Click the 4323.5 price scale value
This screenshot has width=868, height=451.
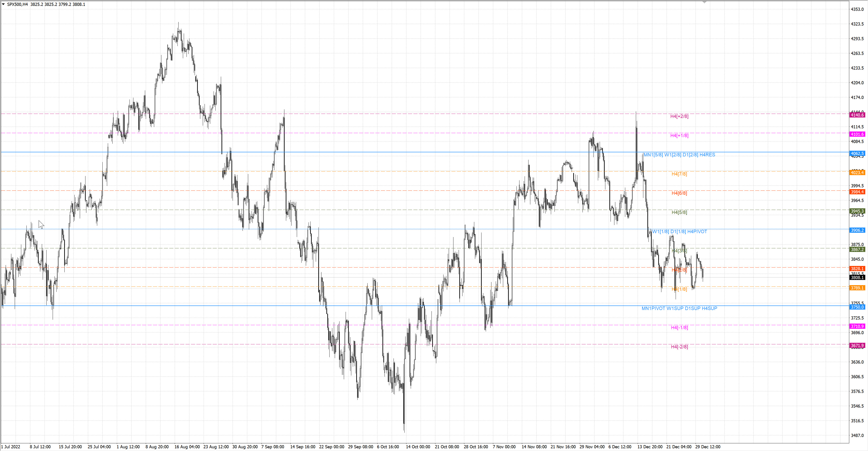[x=857, y=24]
